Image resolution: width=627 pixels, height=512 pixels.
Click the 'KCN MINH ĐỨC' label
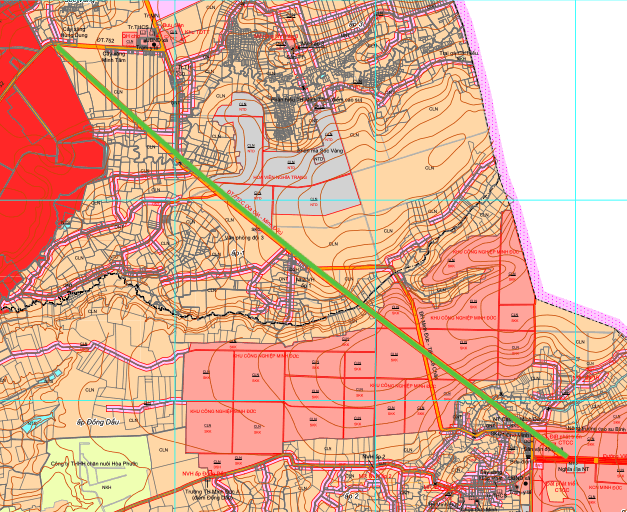(604, 488)
